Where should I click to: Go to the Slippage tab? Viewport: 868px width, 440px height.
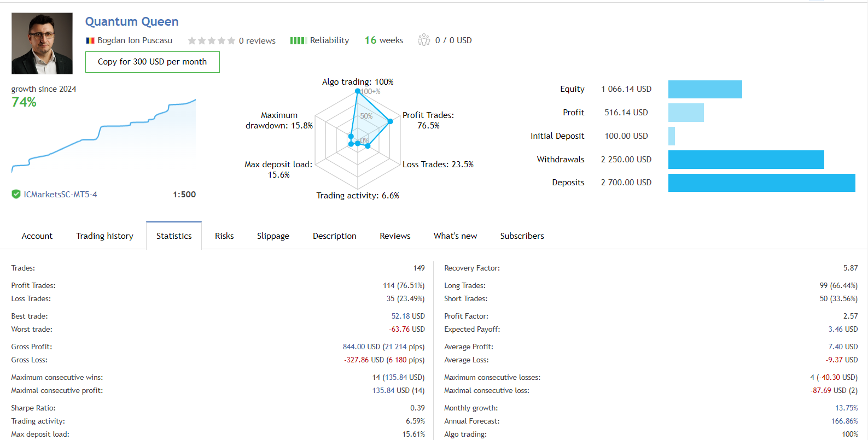[273, 236]
